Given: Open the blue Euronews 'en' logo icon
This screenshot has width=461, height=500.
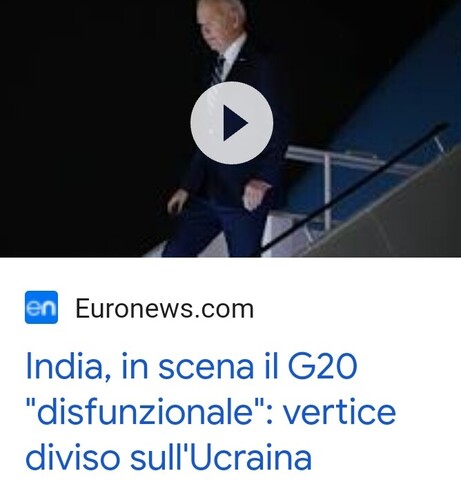Looking at the screenshot, I should (x=41, y=307).
